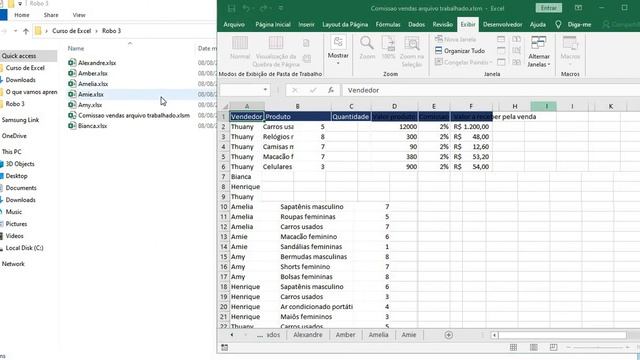Viewport: 640px width, 360px height.
Task: Open Layout da Página tab
Action: pyautogui.click(x=345, y=24)
